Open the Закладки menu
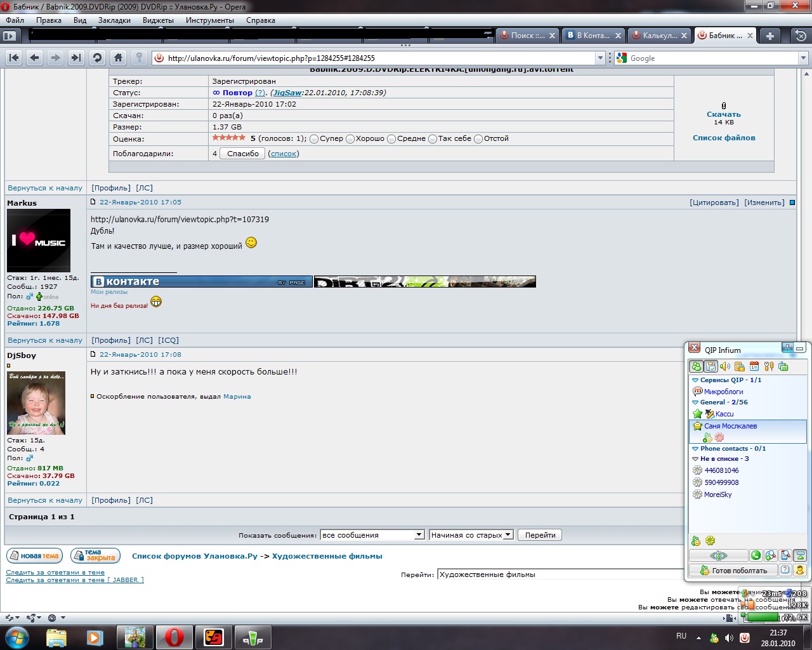Image resolution: width=812 pixels, height=650 pixels. (114, 20)
